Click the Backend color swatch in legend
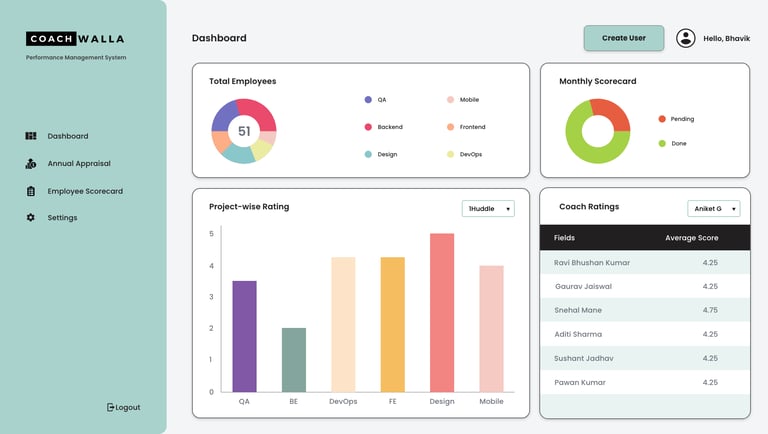 [368, 127]
